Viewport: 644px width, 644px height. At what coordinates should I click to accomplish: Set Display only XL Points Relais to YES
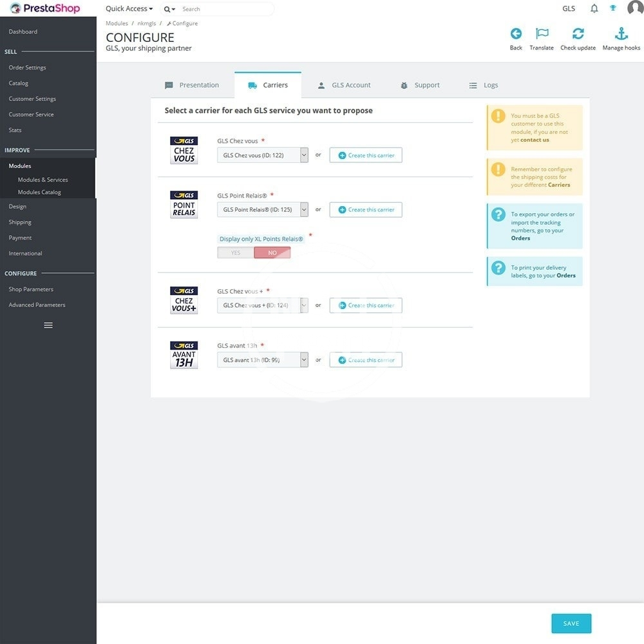[x=236, y=252]
